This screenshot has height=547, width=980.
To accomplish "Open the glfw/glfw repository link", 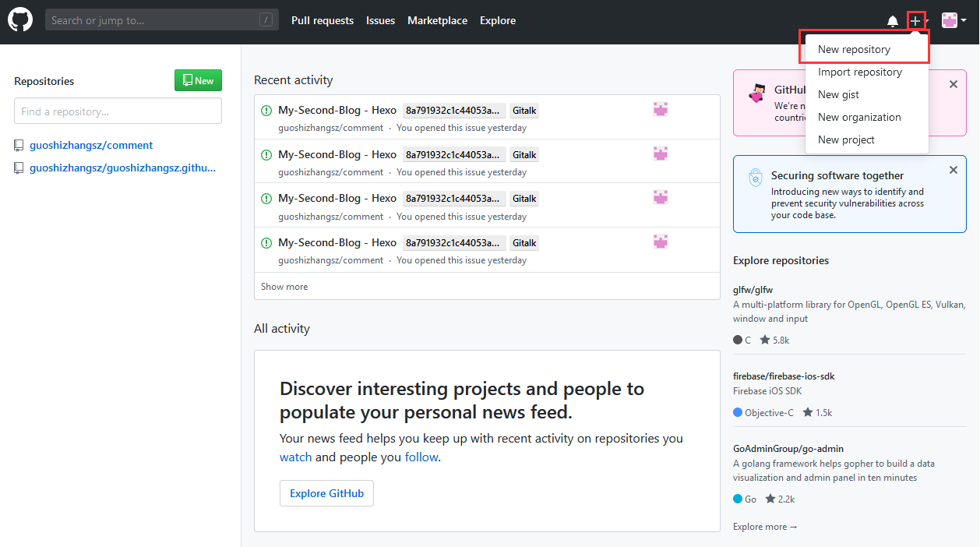I will pyautogui.click(x=753, y=290).
